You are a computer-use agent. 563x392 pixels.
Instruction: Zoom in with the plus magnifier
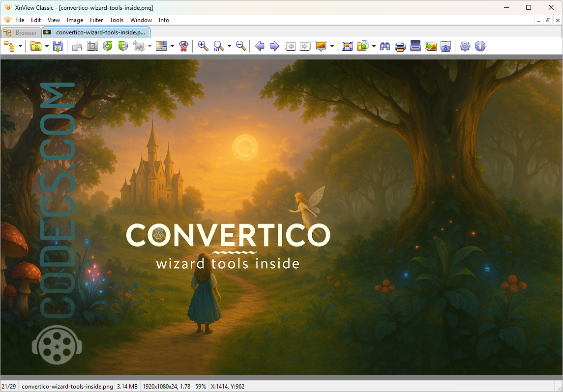click(203, 46)
